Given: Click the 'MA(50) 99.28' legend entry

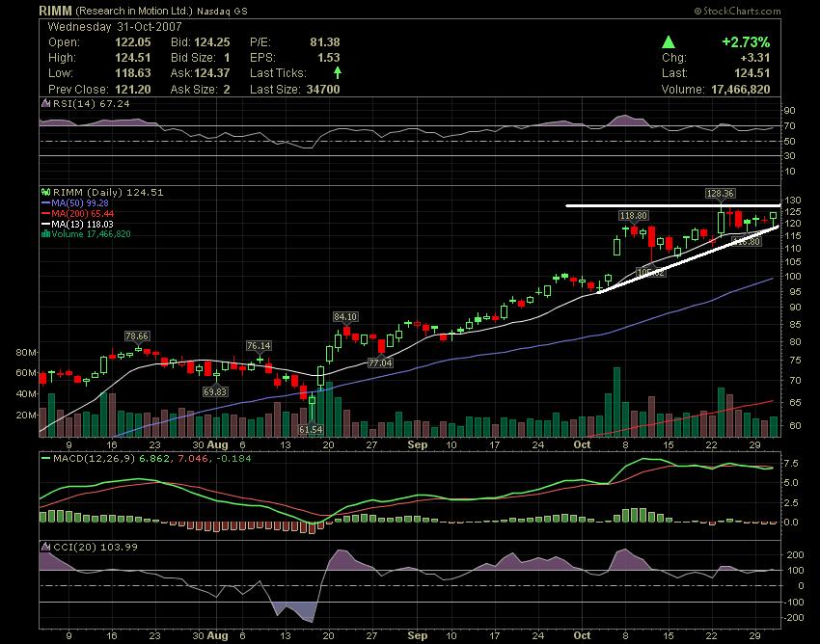Looking at the screenshot, I should pyautogui.click(x=80, y=202).
